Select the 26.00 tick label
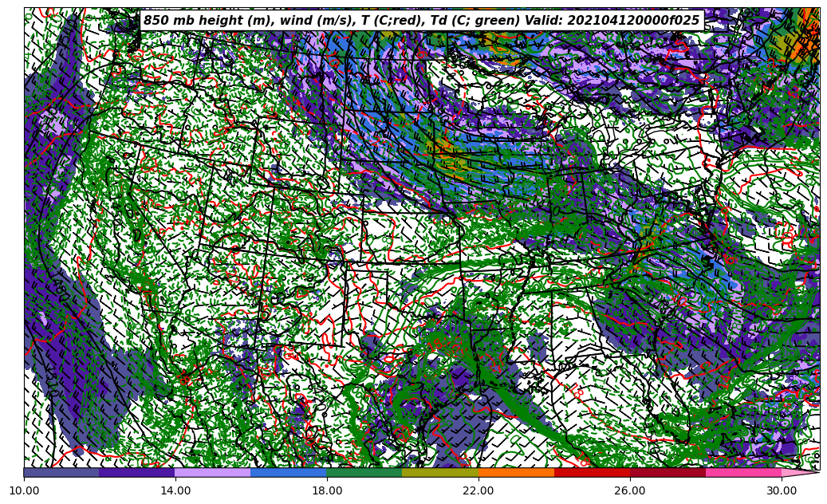Viewport: 827px width, 504px height. [x=630, y=491]
